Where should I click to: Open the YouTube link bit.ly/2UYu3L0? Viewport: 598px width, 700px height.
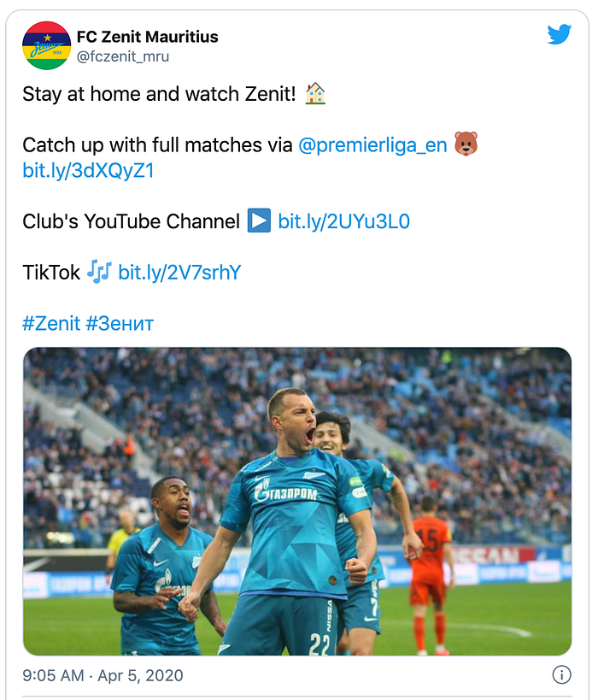tap(343, 221)
